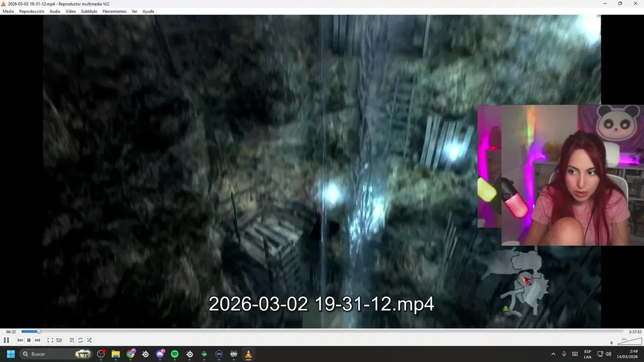Viewport: 644px width, 362px height.
Task: Click the seek bar position handle
Action: [39, 331]
